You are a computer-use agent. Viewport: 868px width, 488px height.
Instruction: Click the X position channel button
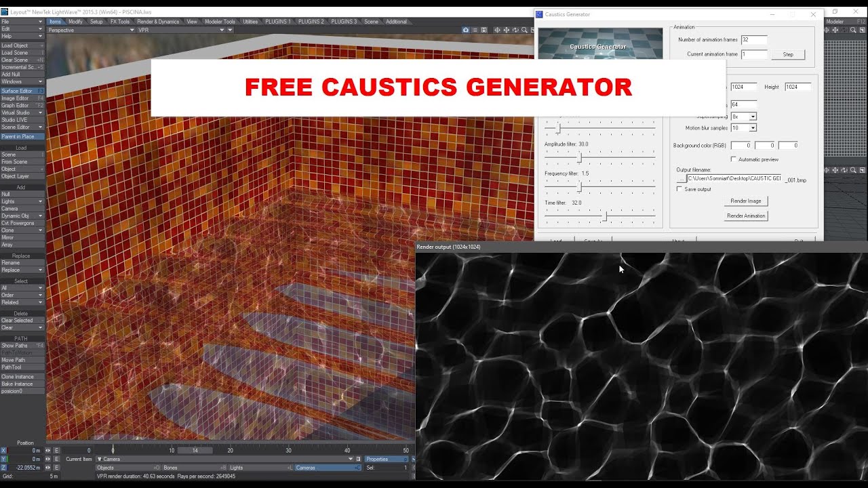(x=3, y=450)
